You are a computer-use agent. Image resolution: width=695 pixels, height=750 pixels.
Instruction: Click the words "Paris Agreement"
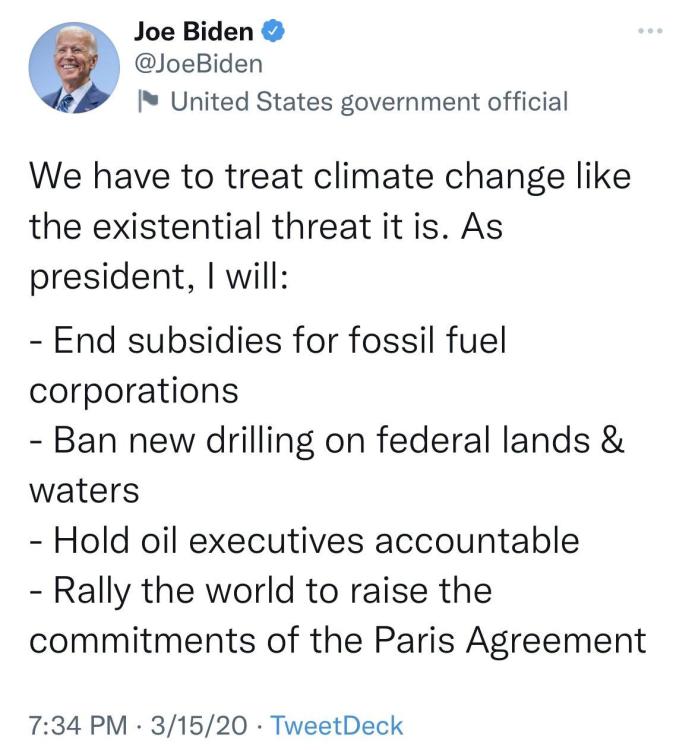(510, 639)
